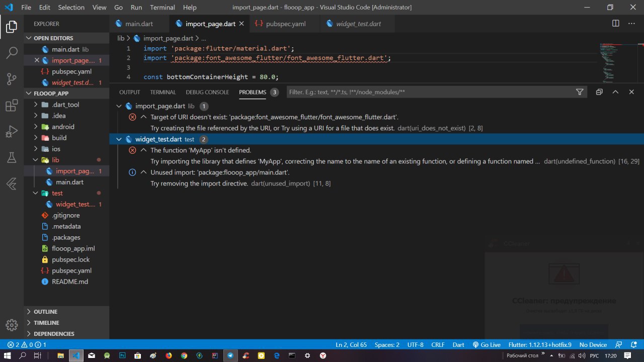Select No Device in status bar

click(x=593, y=345)
